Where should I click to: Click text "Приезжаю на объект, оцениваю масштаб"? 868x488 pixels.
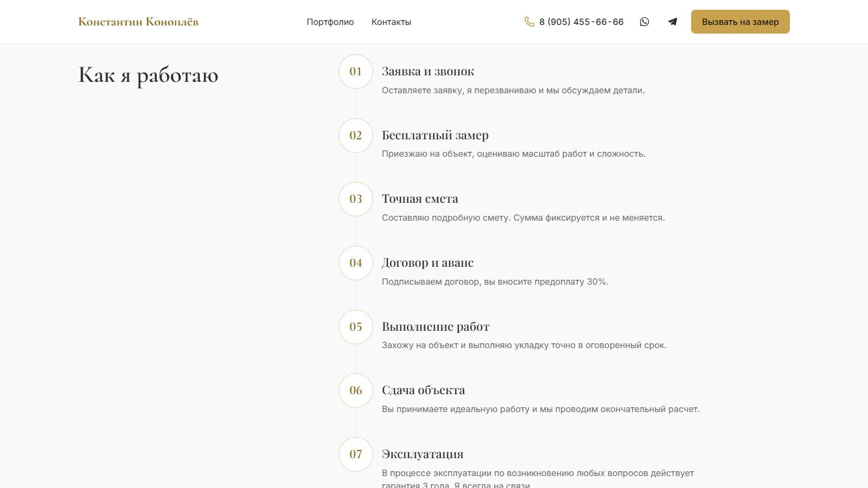pyautogui.click(x=471, y=154)
